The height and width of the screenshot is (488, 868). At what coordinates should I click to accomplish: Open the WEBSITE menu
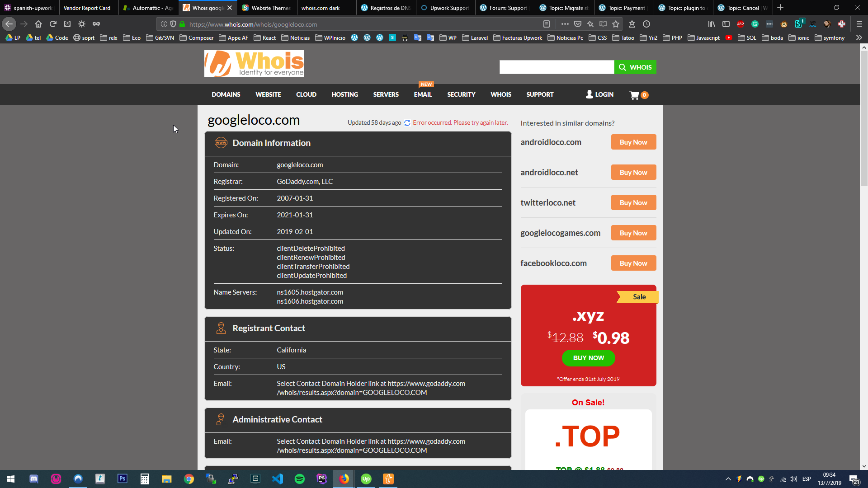point(268,94)
